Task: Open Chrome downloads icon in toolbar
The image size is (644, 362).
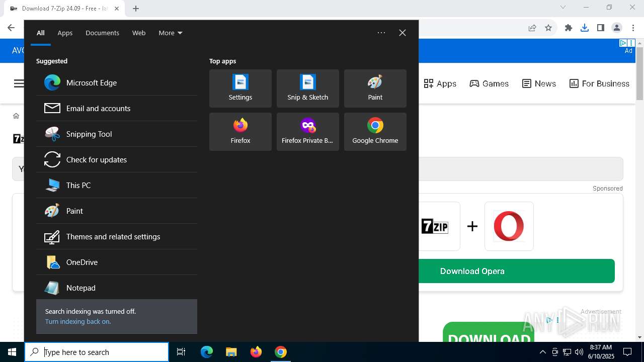Action: 584,28
